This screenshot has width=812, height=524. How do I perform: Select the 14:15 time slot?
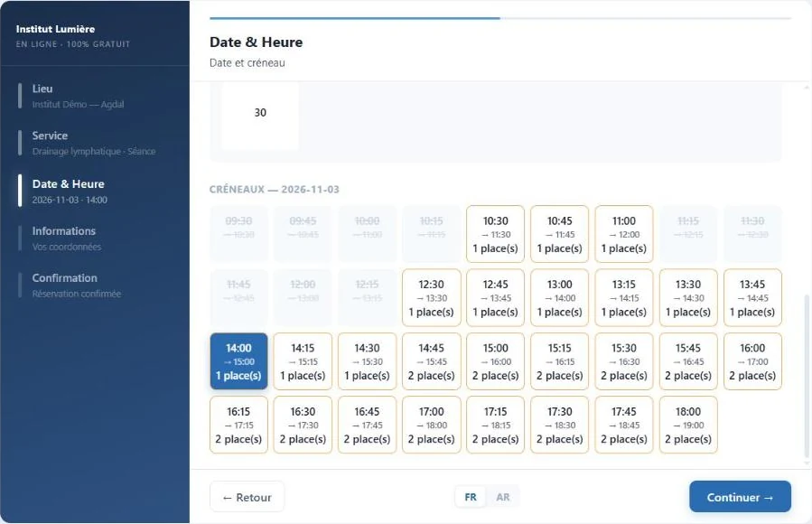tap(303, 361)
